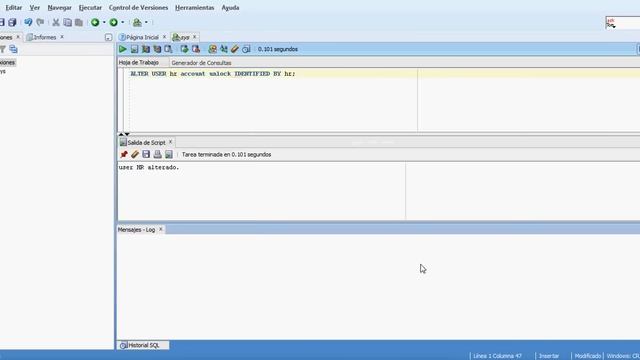Click the Unshared SQL Worksheet icon
This screenshot has height=360, width=640.
click(212, 49)
